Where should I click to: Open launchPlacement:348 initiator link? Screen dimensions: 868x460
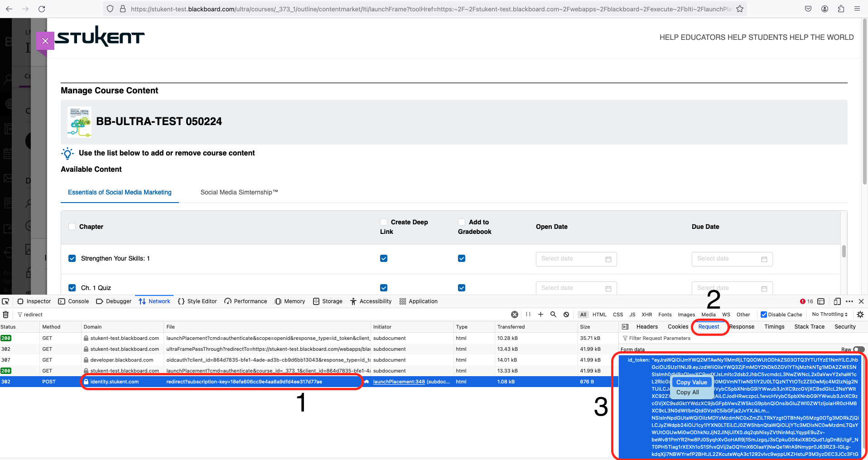399,382
